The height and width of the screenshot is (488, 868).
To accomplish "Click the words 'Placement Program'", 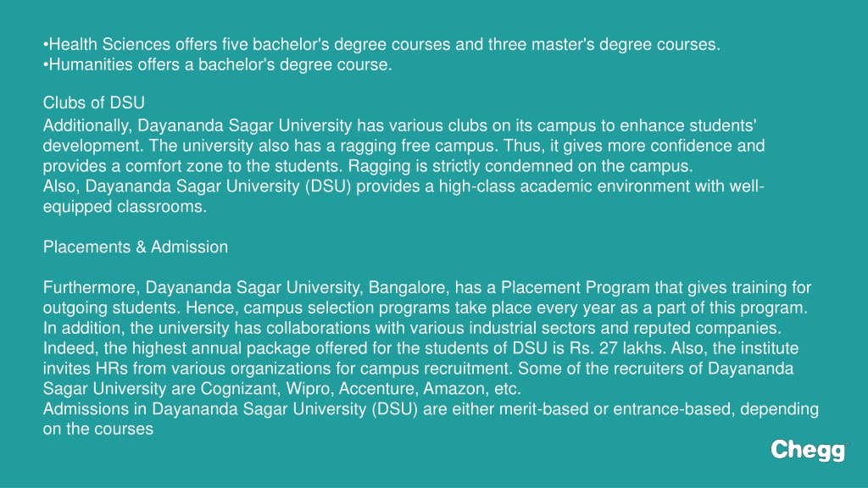I will coord(576,288).
